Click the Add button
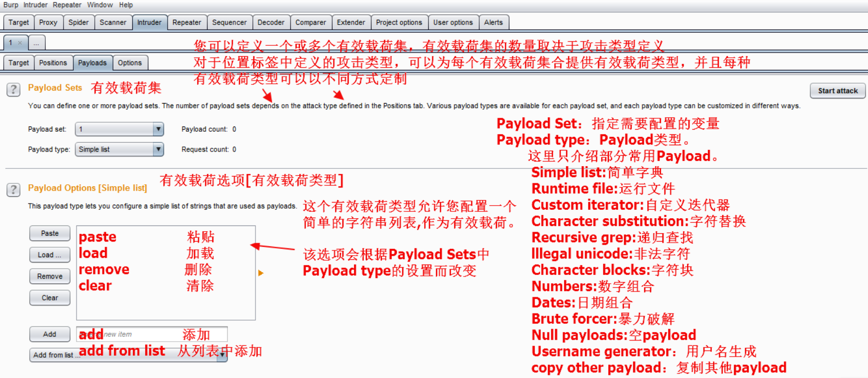This screenshot has width=868, height=378. pos(50,334)
